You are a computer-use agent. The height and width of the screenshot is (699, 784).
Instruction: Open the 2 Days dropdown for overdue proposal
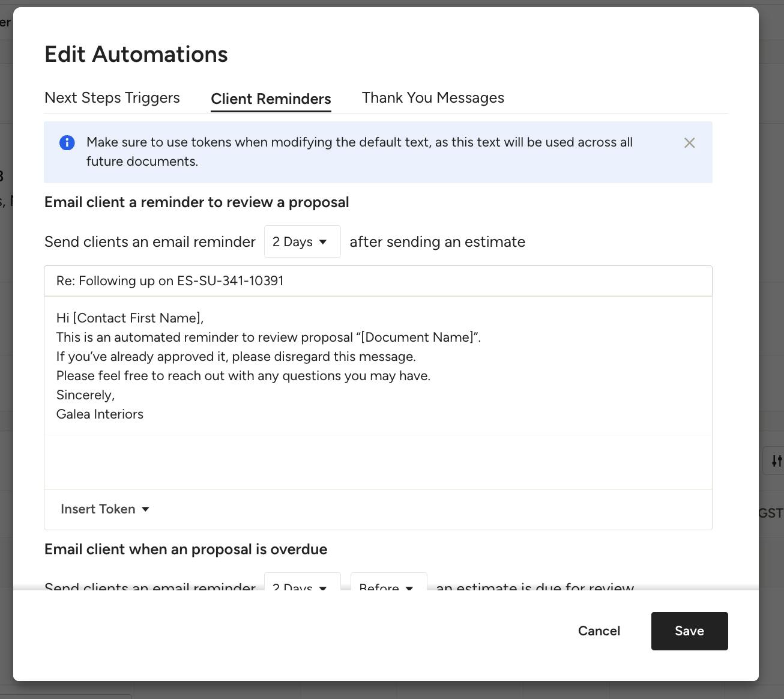(x=303, y=581)
